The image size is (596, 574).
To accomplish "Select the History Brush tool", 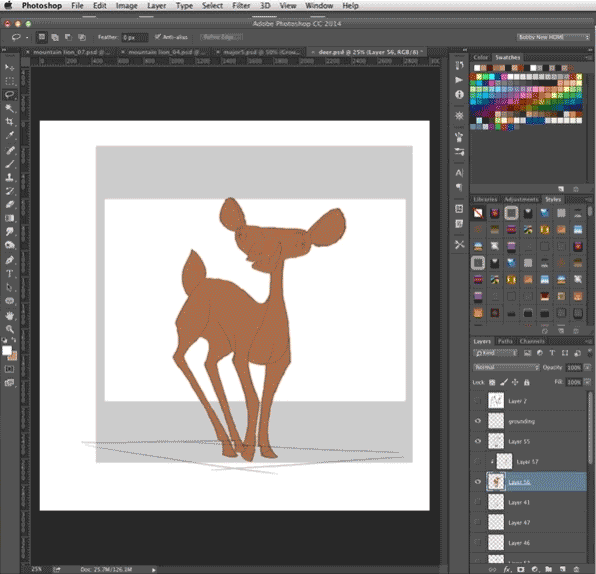I will pyautogui.click(x=10, y=191).
